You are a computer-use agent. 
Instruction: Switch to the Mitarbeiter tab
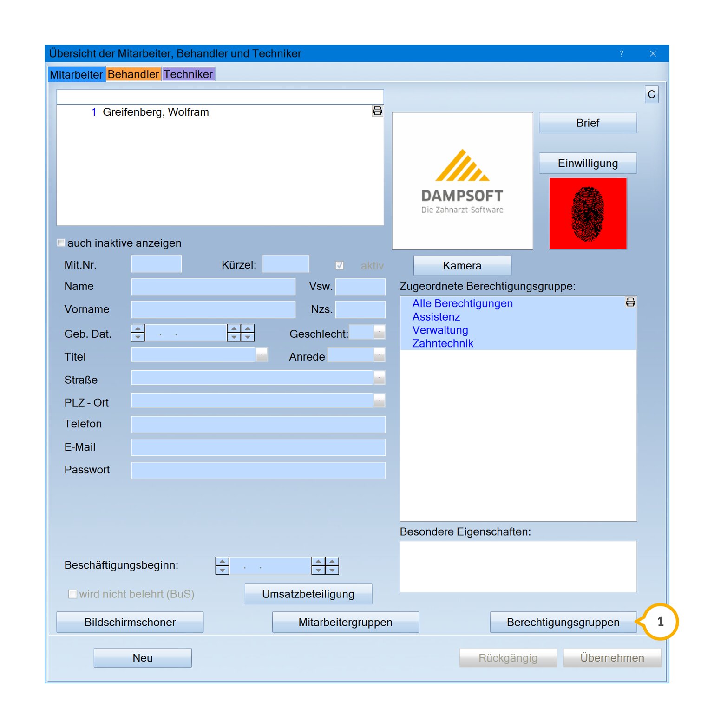pyautogui.click(x=77, y=74)
